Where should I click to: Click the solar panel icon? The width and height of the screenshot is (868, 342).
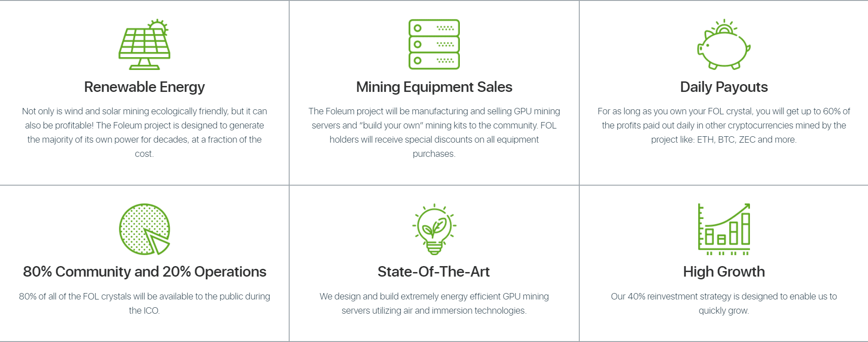pos(144,45)
